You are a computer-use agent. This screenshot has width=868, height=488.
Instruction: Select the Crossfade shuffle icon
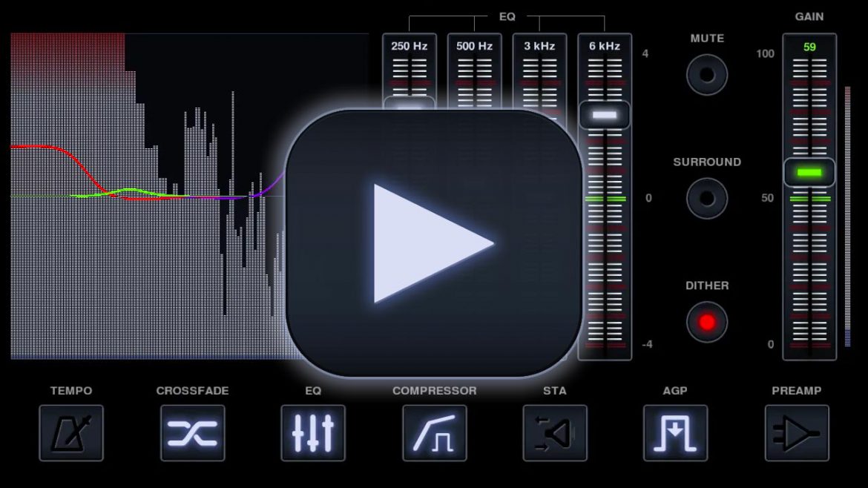click(x=192, y=433)
